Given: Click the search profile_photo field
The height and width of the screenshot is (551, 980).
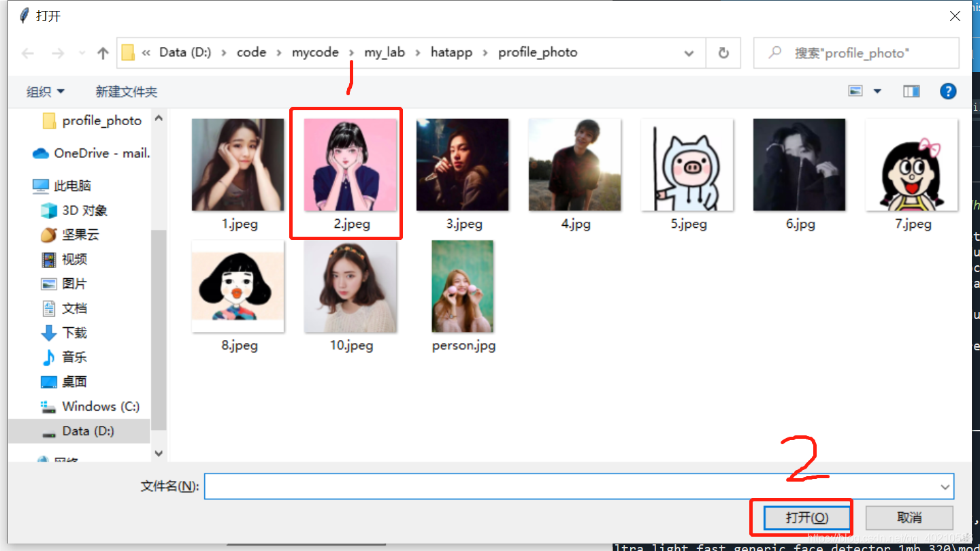Looking at the screenshot, I should click(856, 53).
